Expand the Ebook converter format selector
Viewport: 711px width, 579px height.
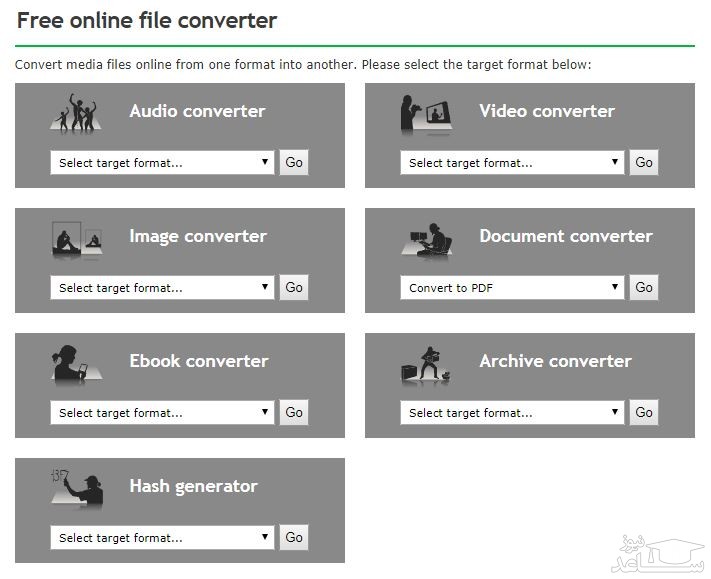click(x=162, y=413)
